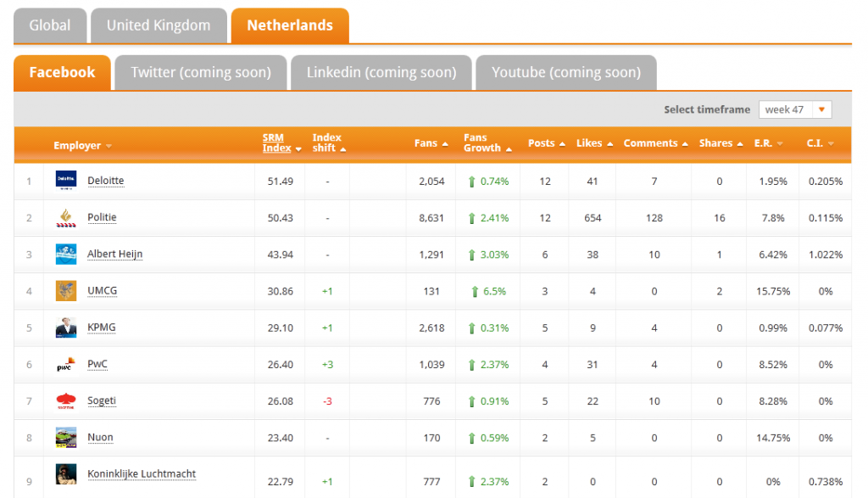Image resolution: width=868 pixels, height=498 pixels.
Task: Click KPMG's fan count 2,618
Action: pyautogui.click(x=431, y=328)
